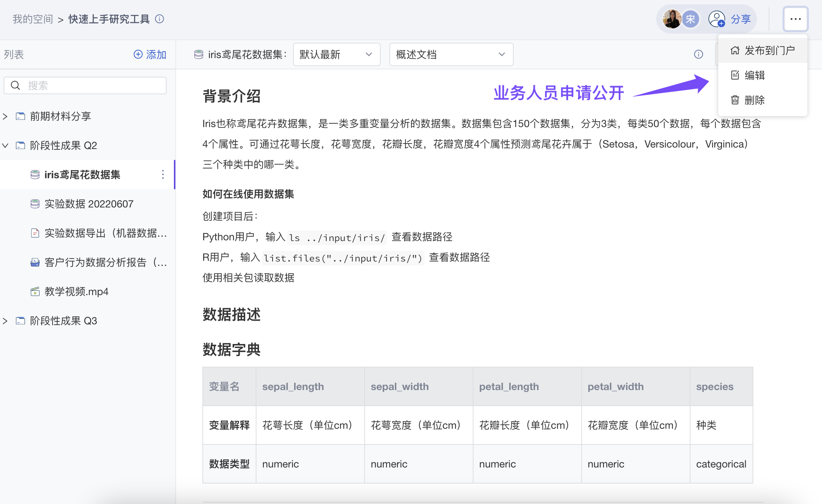Image resolution: width=822 pixels, height=504 pixels.
Task: Open the 概述文档 dropdown
Action: pos(451,54)
